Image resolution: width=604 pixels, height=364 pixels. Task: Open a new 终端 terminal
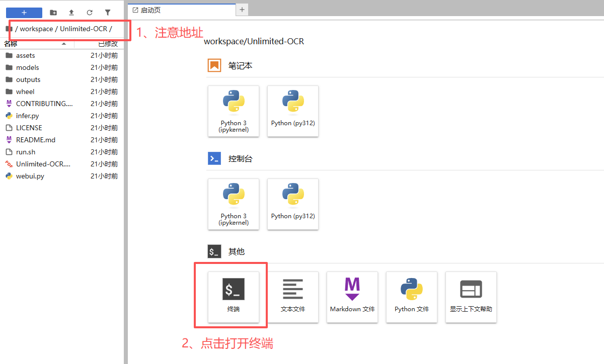234,297
